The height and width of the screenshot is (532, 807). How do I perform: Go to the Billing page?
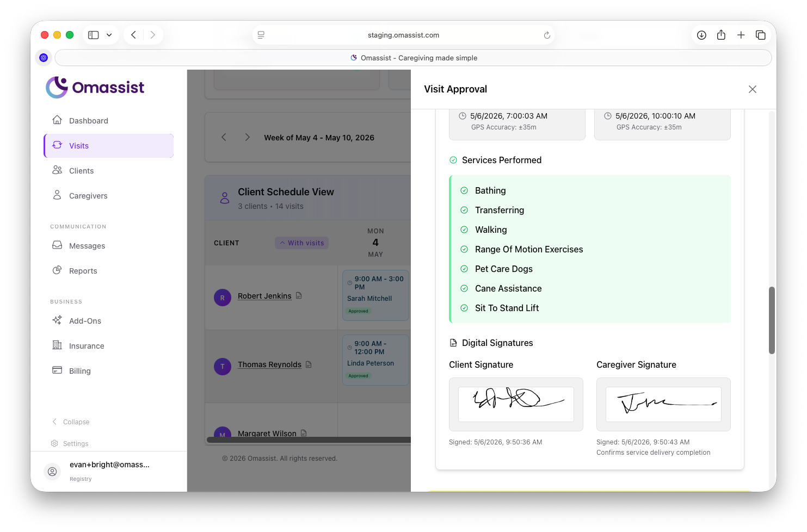click(x=108, y=371)
